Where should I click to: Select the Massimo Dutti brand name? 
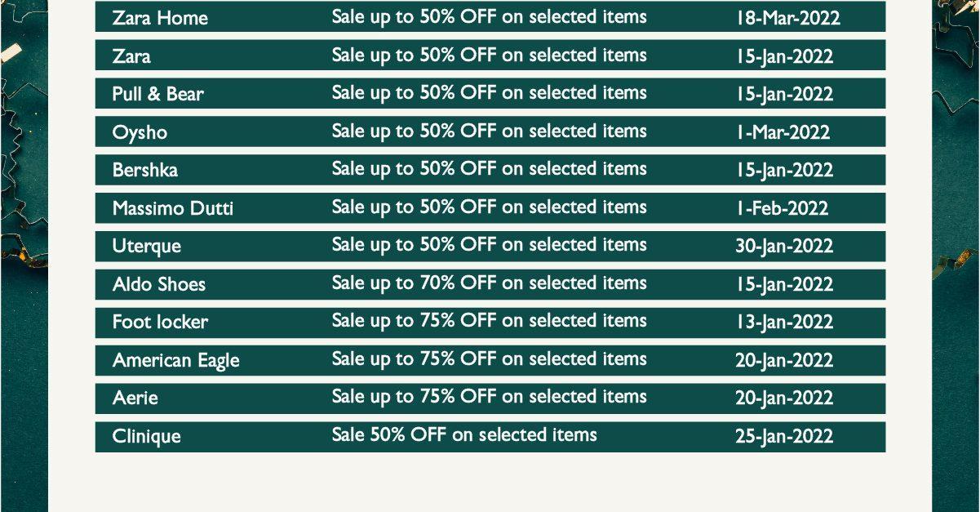173,208
